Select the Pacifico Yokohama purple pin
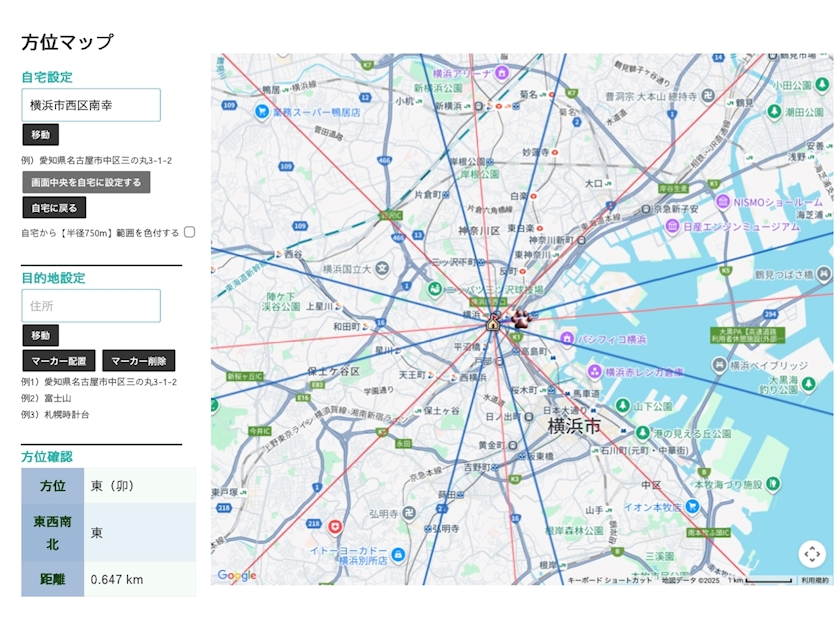Viewport: 840px width, 643px height. 567,339
